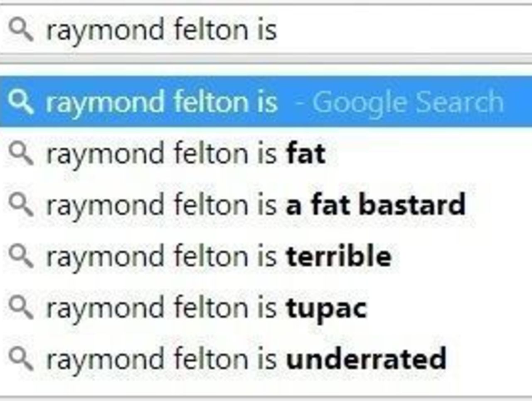The height and width of the screenshot is (401, 532).
Task: Select the 'raymond felton is terrible' suggestion
Action: click(219, 256)
